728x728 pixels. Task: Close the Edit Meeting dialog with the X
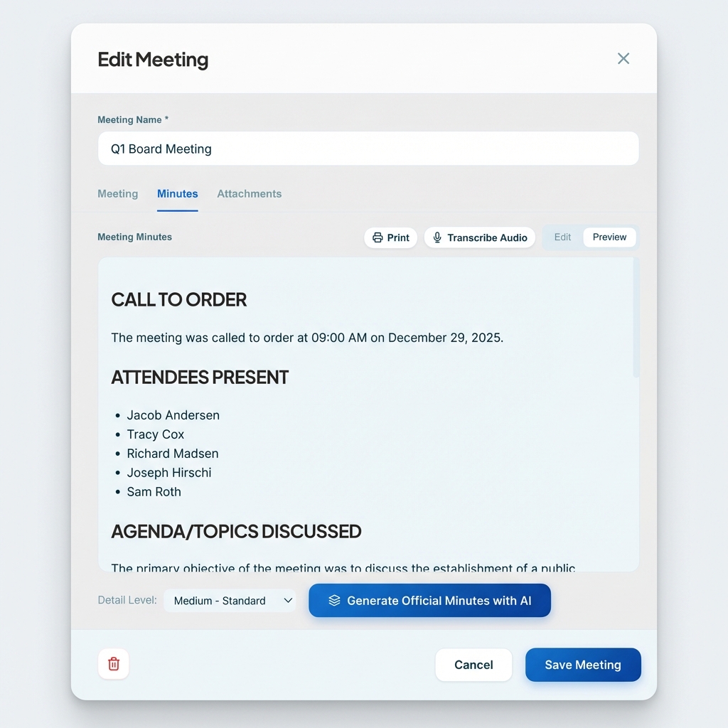coord(623,58)
